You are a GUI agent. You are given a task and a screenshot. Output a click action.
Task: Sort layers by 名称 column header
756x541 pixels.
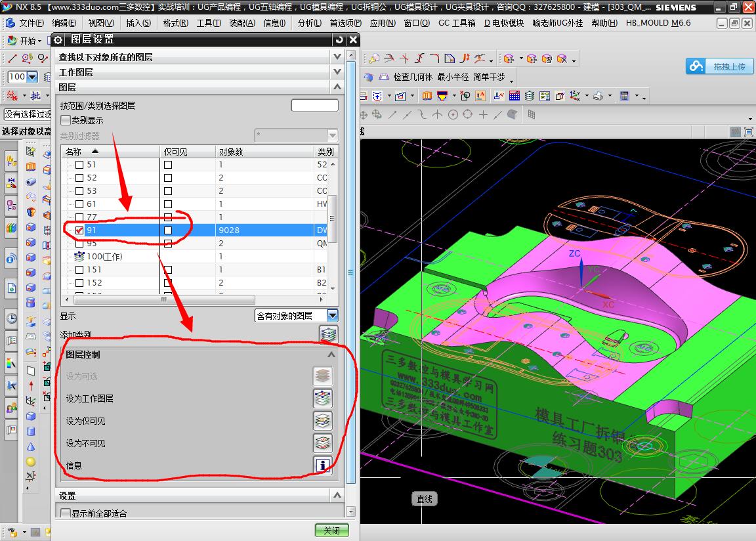point(110,152)
